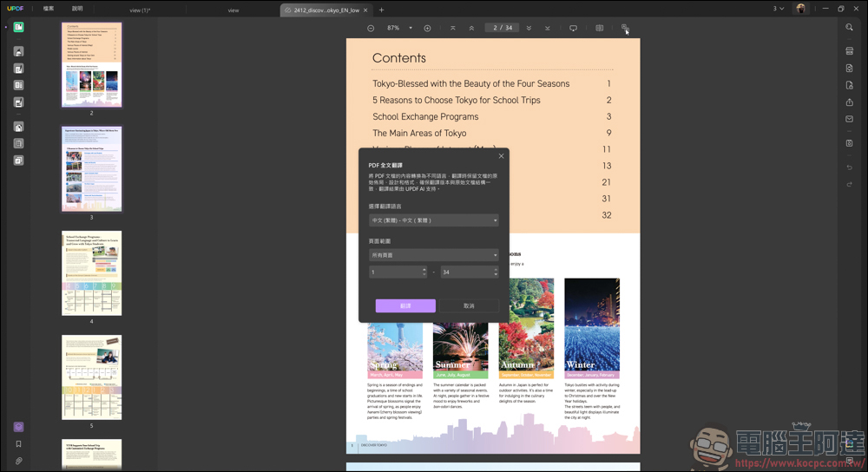The height and width of the screenshot is (472, 868).
Task: Close the PDF 全文翻譯 dialog
Action: (501, 156)
